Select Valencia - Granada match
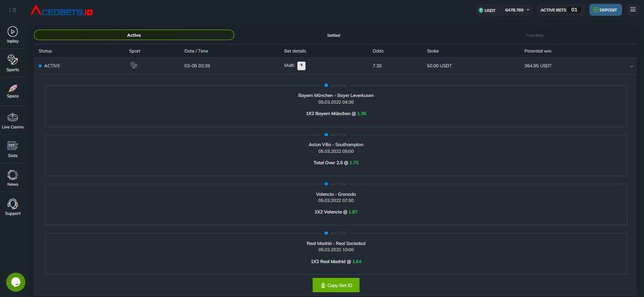644x297 pixels. point(336,194)
